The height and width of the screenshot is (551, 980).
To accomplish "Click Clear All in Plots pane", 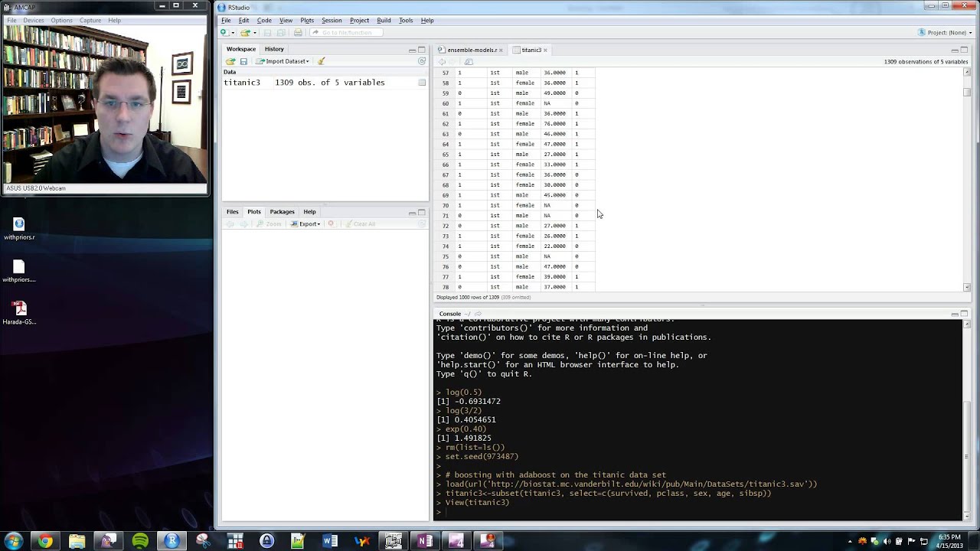I will (360, 224).
